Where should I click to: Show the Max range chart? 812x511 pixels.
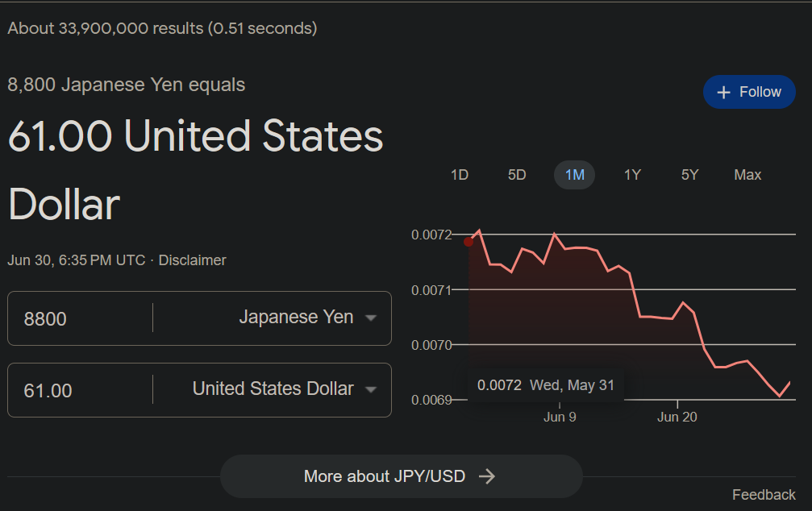pos(747,175)
